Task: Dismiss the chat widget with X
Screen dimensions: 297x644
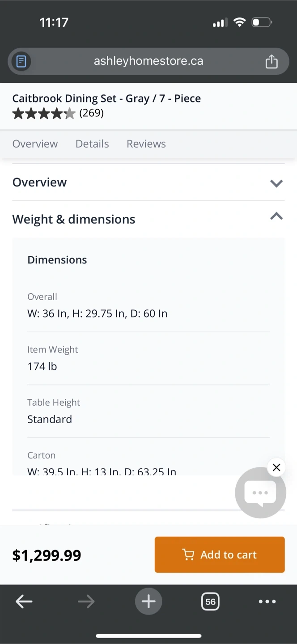Action: click(276, 467)
